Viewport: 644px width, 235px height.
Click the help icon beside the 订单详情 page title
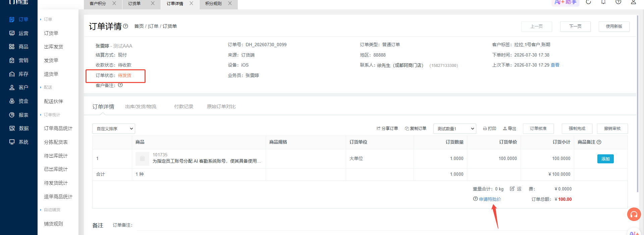125,26
